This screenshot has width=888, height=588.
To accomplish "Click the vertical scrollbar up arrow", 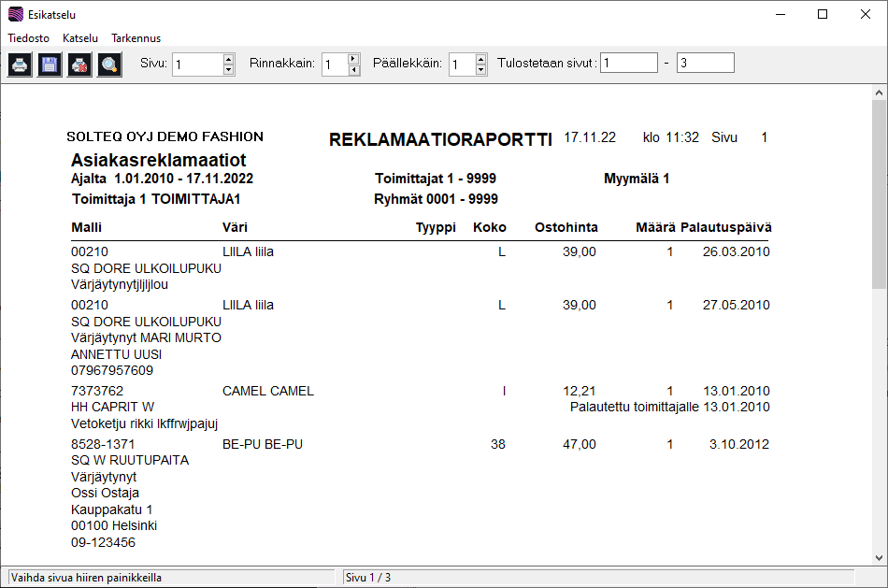I will (x=879, y=93).
